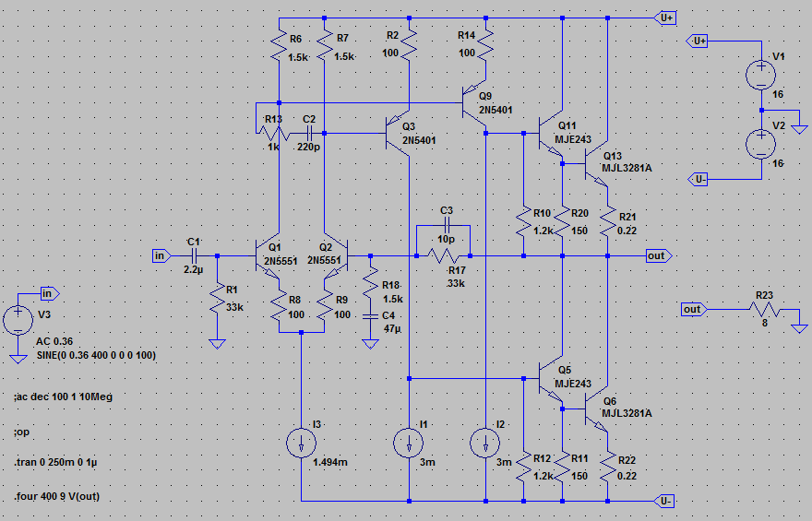Click the R23 8 ohm load resistor
Viewport: 812px width, 521px height.
pyautogui.click(x=764, y=310)
